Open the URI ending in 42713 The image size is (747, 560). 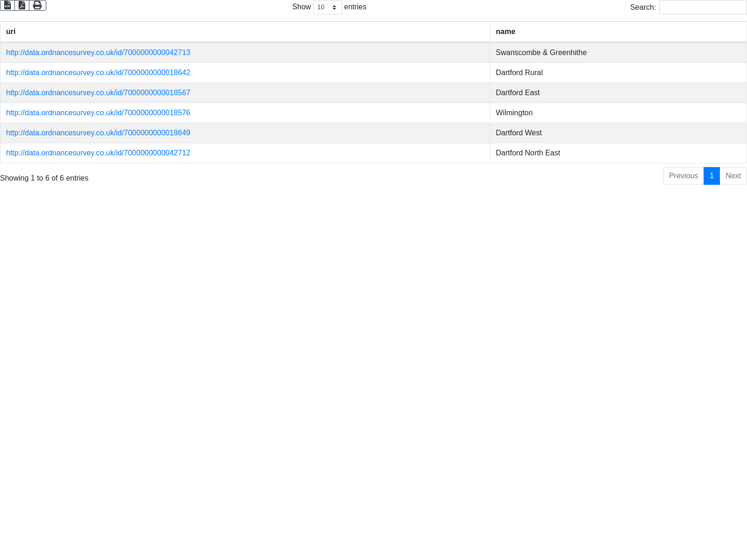pos(98,53)
